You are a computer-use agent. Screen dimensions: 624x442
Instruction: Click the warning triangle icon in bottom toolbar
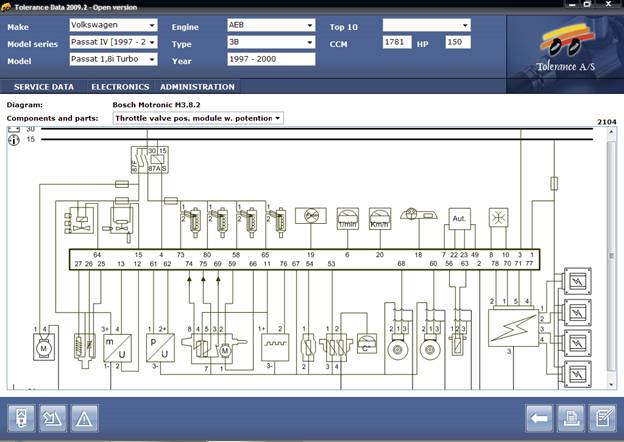(83, 418)
